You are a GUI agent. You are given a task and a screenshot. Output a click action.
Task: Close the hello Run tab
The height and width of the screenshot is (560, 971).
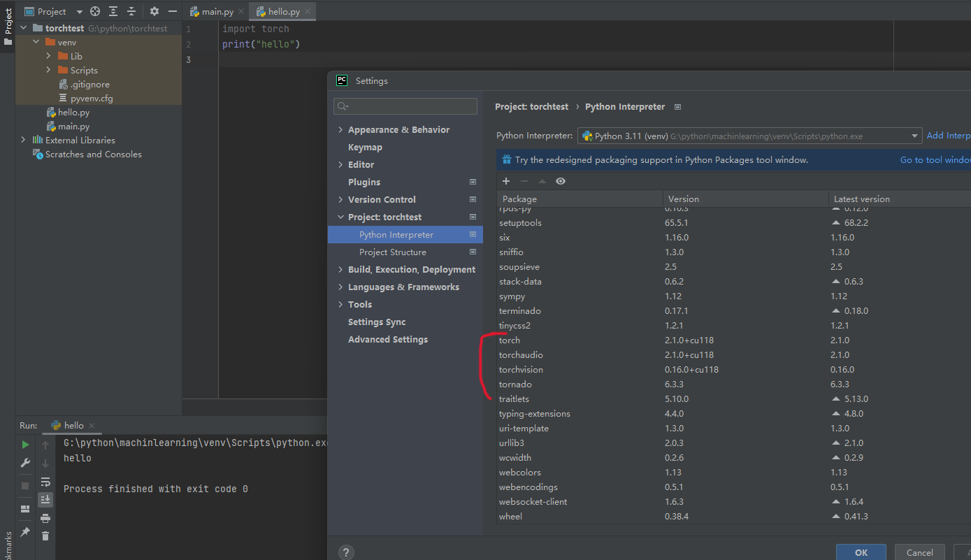(x=92, y=426)
